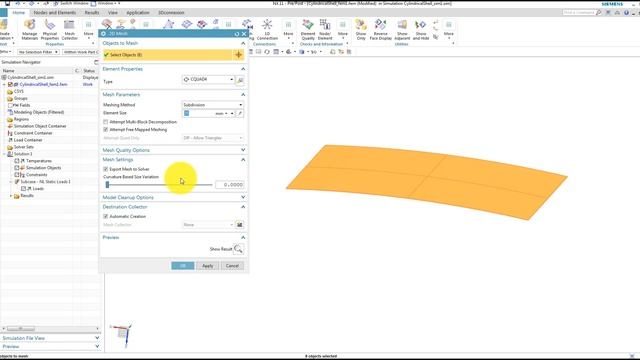
Task: Click the 2D mesh icon in ribbon
Action: [187, 24]
